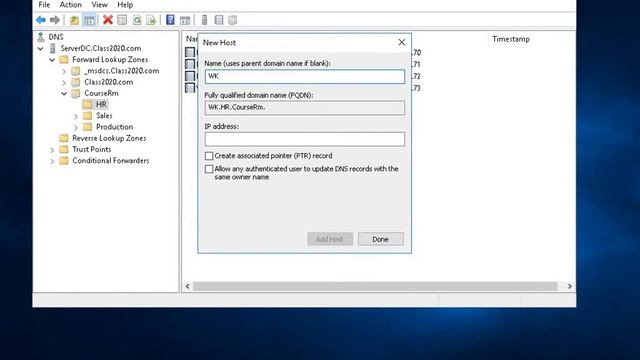This screenshot has width=640, height=360.
Task: Toggle the Show/Hide Action Pane toolbar icon
Action: [185, 20]
